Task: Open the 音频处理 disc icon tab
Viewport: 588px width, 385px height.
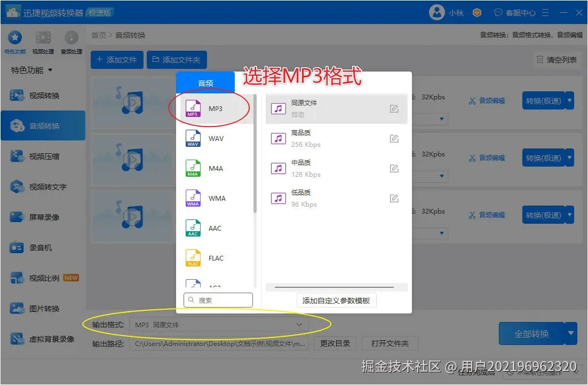Action: tap(71, 42)
